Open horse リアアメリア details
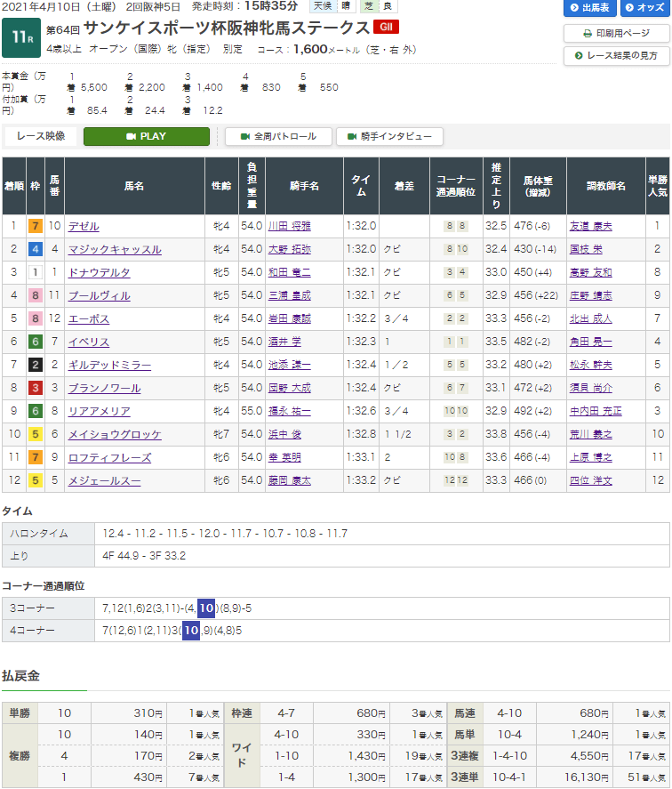This screenshot has width=672, height=789. (100, 412)
